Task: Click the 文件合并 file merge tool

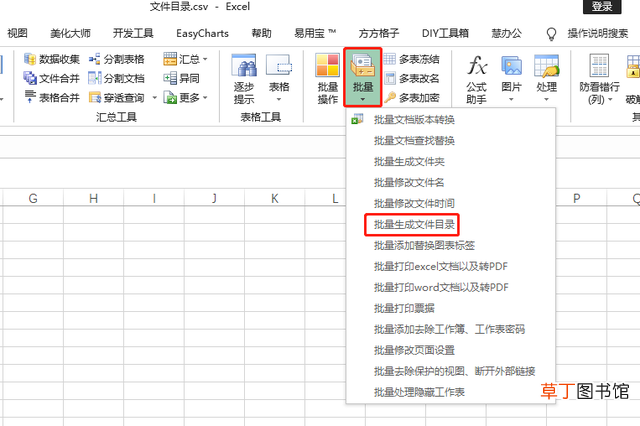Action: (x=51, y=78)
